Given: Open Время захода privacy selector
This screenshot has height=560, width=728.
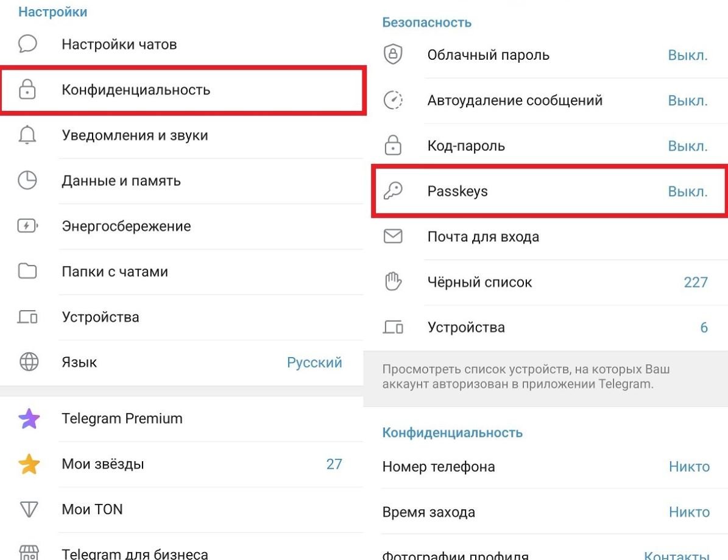Looking at the screenshot, I should coord(689,512).
